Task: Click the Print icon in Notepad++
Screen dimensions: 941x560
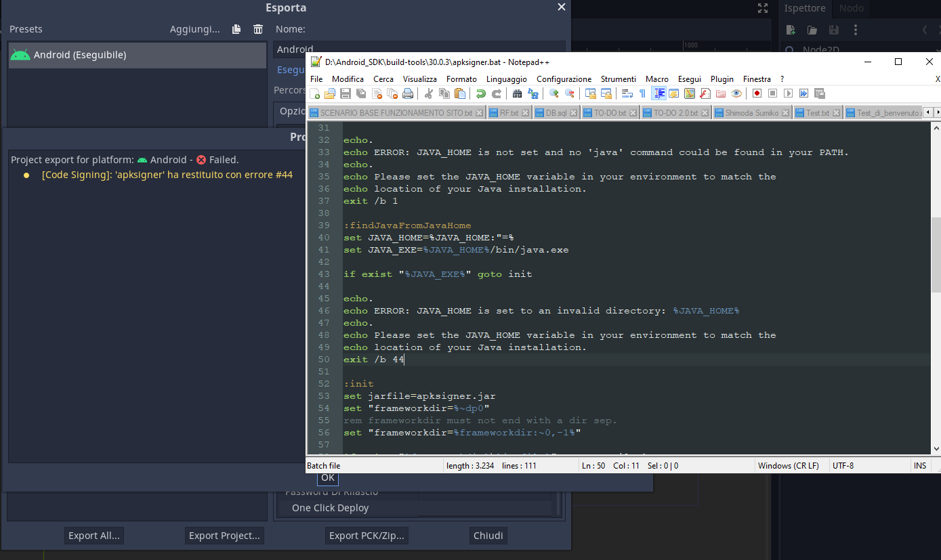Action: click(407, 93)
